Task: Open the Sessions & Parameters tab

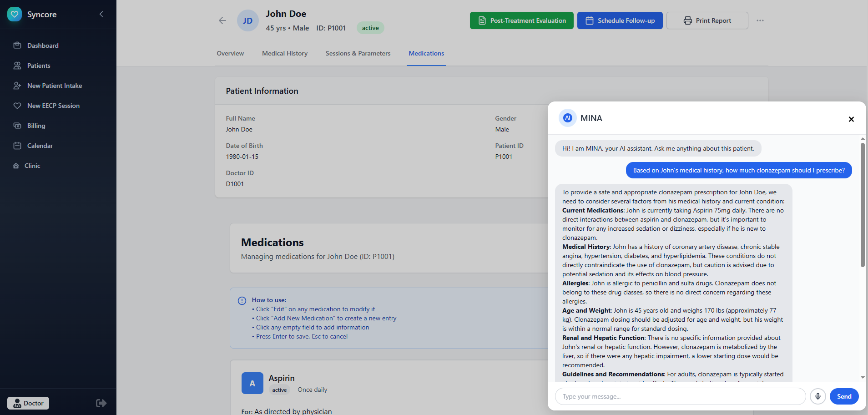Action: point(358,53)
